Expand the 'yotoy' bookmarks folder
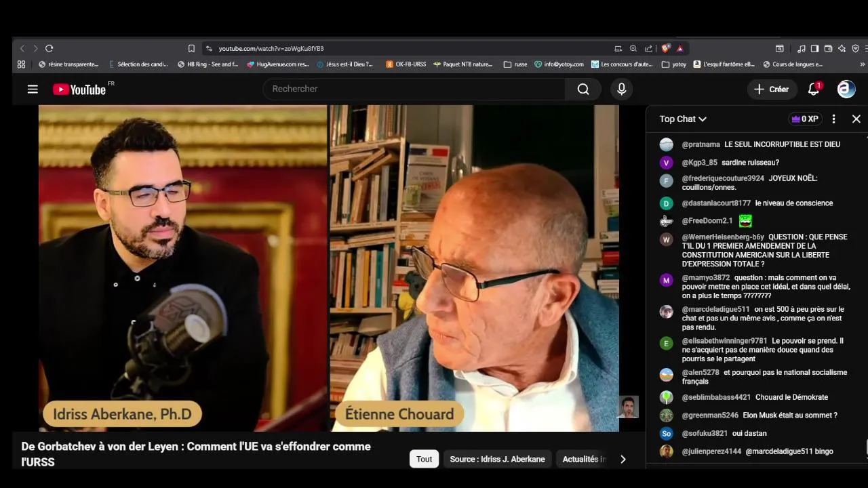 point(674,64)
